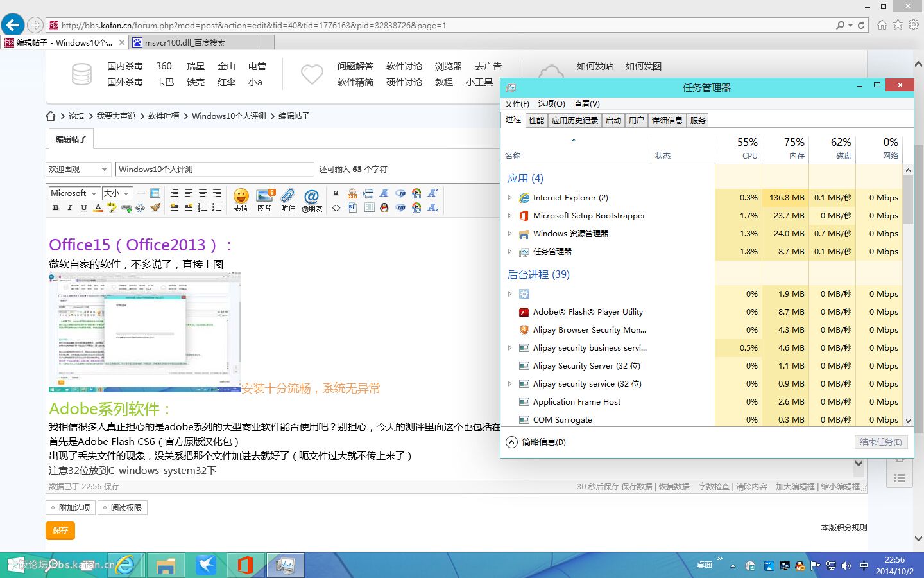Click the orange 保存 button

pyautogui.click(x=60, y=530)
